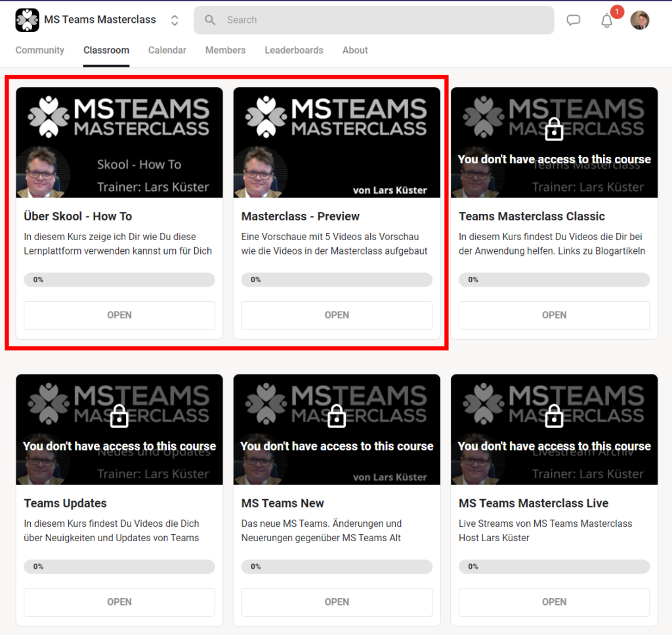Screen dimensions: 672x635
Task: Click OPEN button for MS Teams New
Action: click(x=337, y=602)
